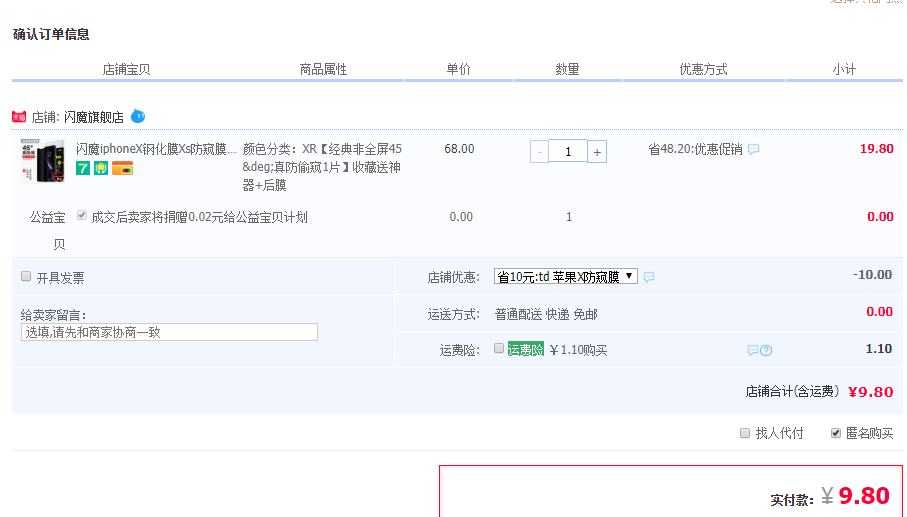907x517 pixels.
Task: Open the product thumbnail image
Action: (x=43, y=161)
